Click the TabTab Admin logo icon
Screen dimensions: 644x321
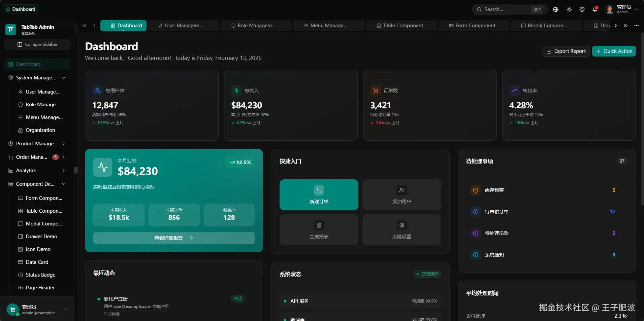tap(11, 30)
